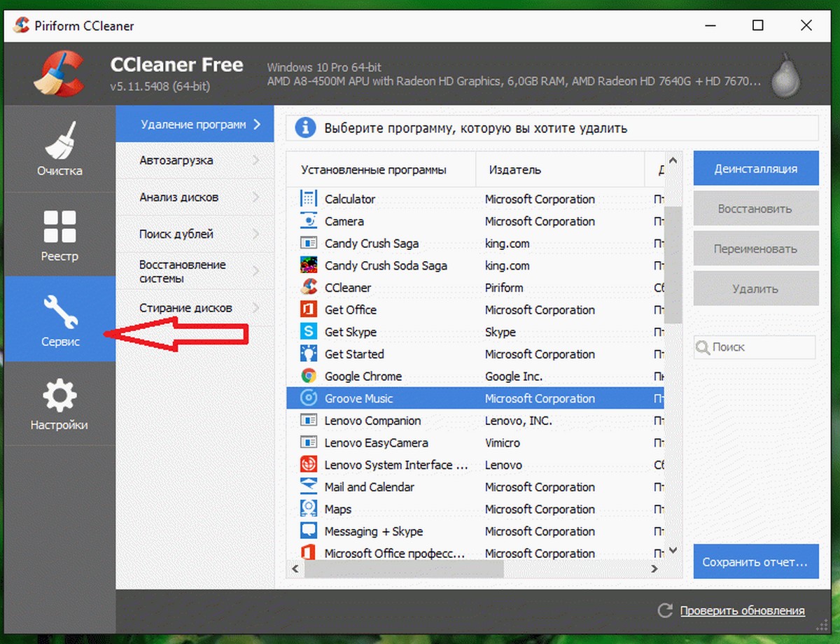Click the Piriform pear icon
840x644 pixels.
786,74
